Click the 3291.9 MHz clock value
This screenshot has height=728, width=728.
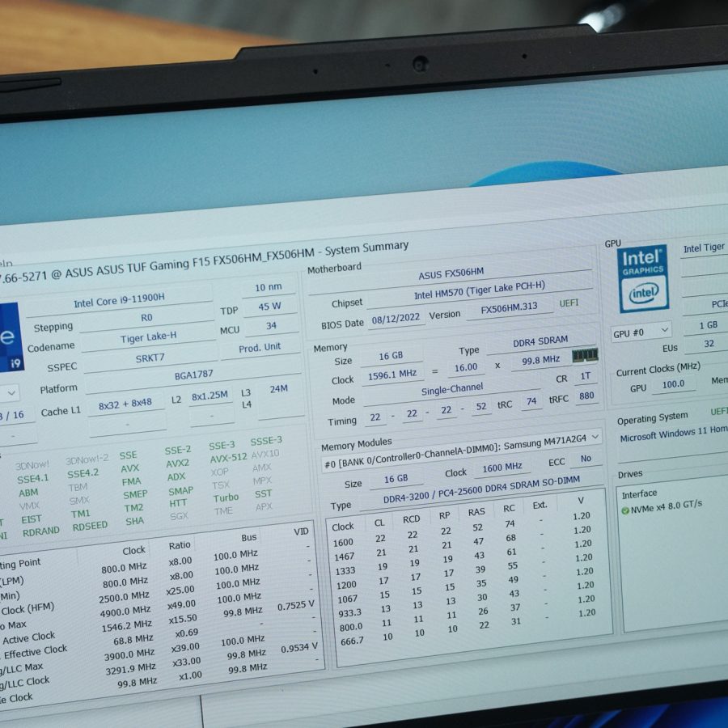(x=130, y=670)
